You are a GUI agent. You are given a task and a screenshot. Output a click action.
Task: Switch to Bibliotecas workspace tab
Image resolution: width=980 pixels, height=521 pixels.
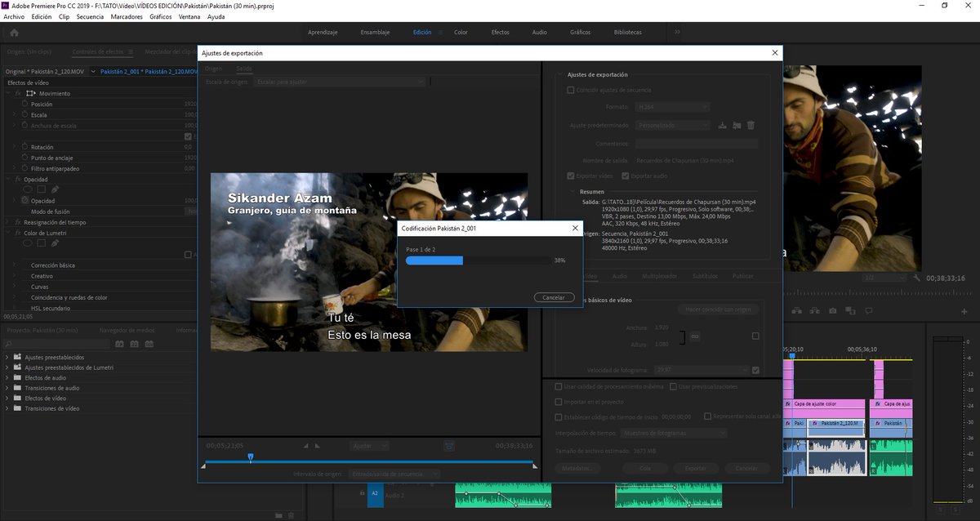pyautogui.click(x=627, y=32)
